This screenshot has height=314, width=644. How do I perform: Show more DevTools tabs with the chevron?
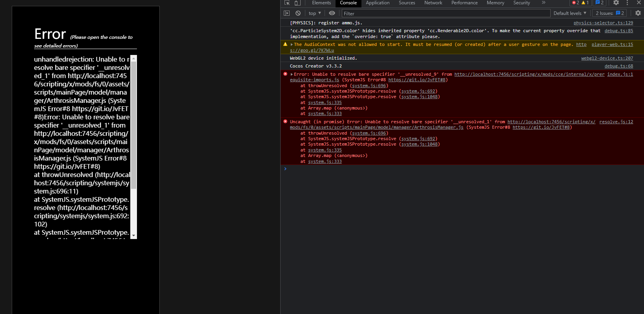point(544,3)
